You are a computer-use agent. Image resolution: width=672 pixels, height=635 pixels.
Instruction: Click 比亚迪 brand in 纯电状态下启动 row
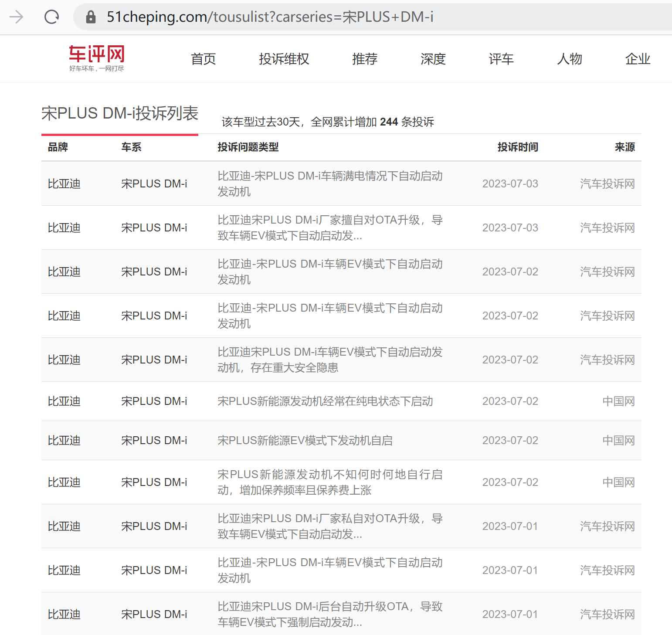click(64, 401)
